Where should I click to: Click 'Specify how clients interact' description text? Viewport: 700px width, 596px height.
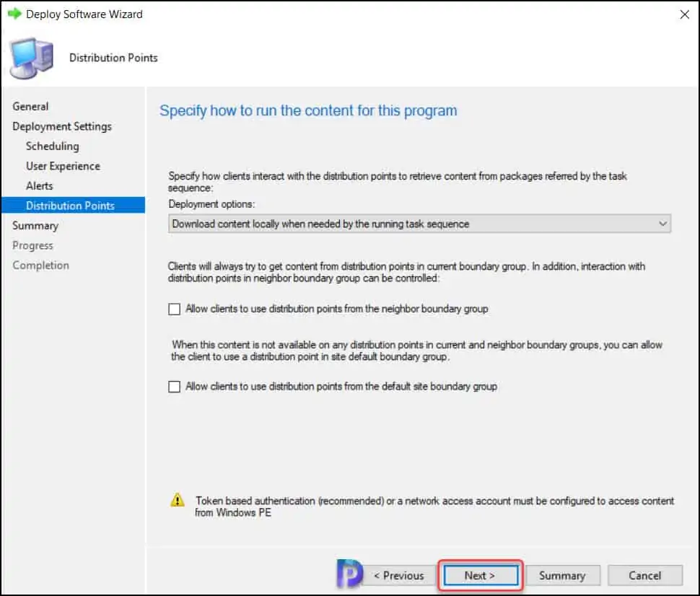click(x=398, y=182)
